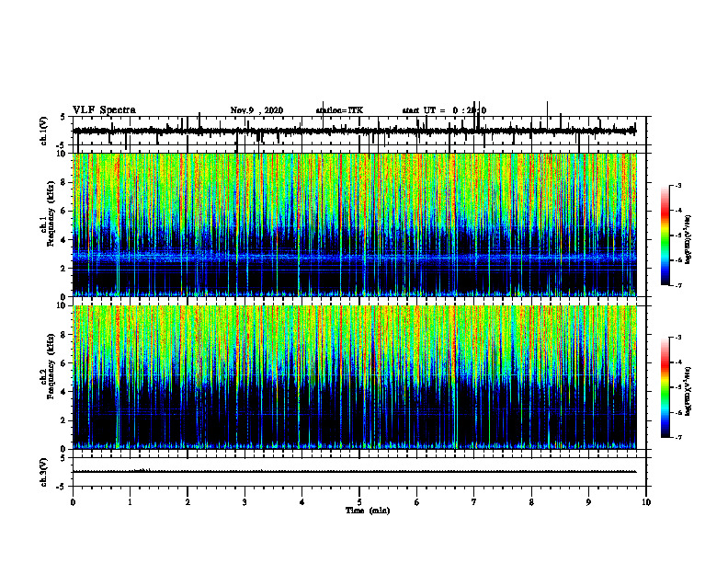Click time axis tick label "0"
The image size is (728, 563).
(73, 502)
